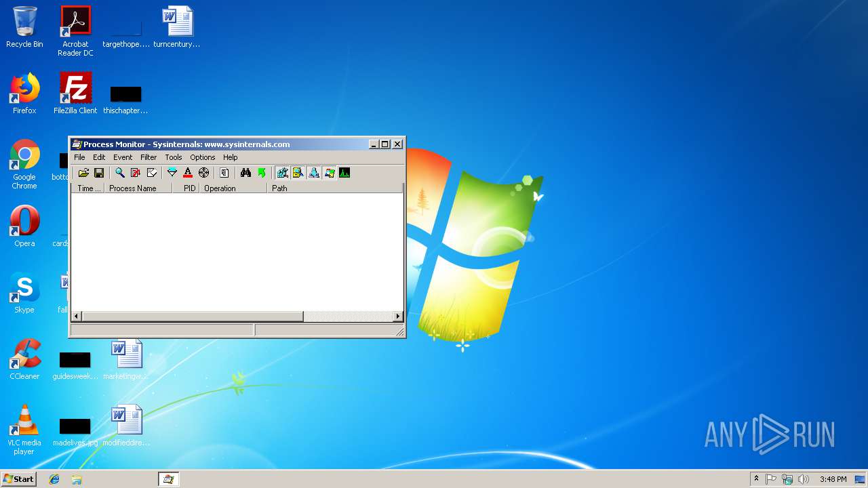Toggle event capture with the magnifier icon
The height and width of the screenshot is (488, 868).
point(120,173)
